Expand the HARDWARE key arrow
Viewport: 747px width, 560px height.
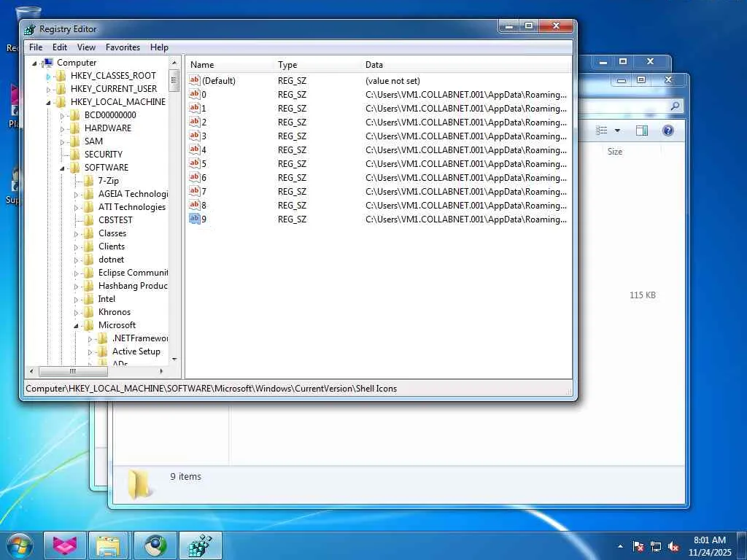(62, 128)
